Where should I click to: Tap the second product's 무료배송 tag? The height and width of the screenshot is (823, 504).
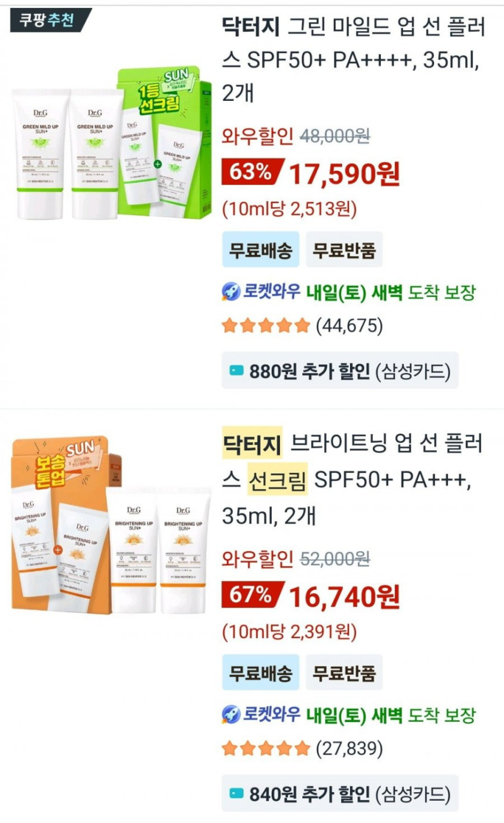pos(261,672)
